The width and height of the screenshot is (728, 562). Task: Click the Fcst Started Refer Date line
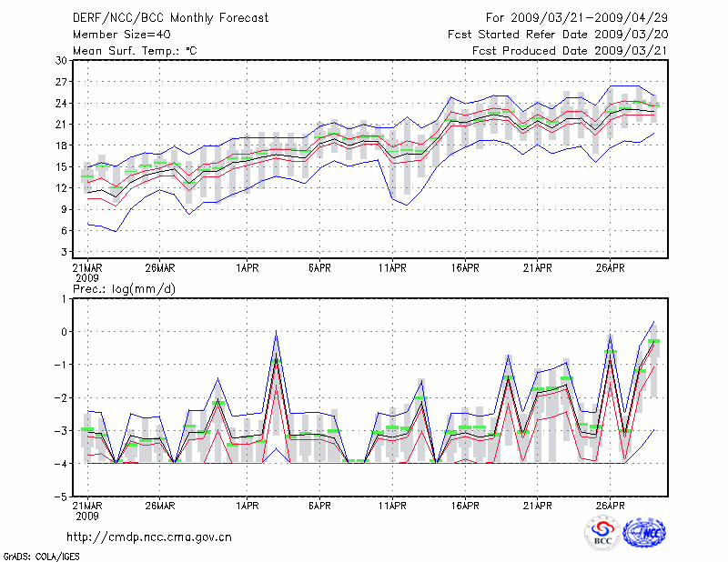(x=559, y=35)
